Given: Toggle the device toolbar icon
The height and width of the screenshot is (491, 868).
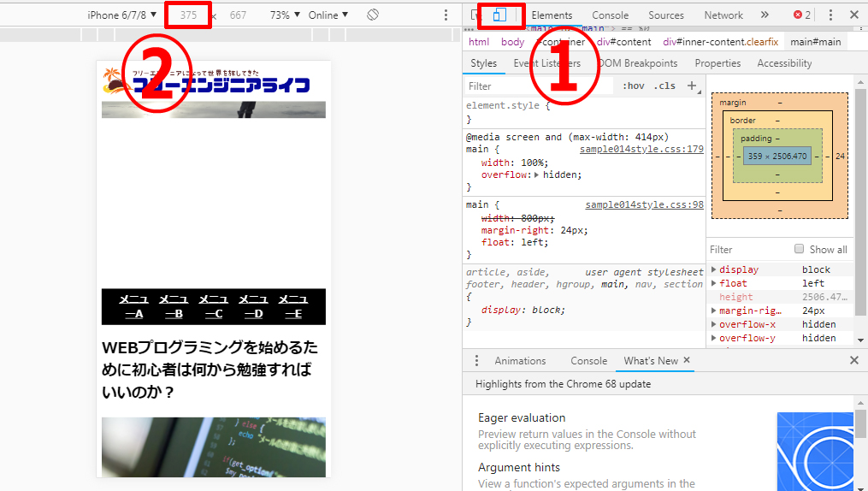Looking at the screenshot, I should (500, 15).
